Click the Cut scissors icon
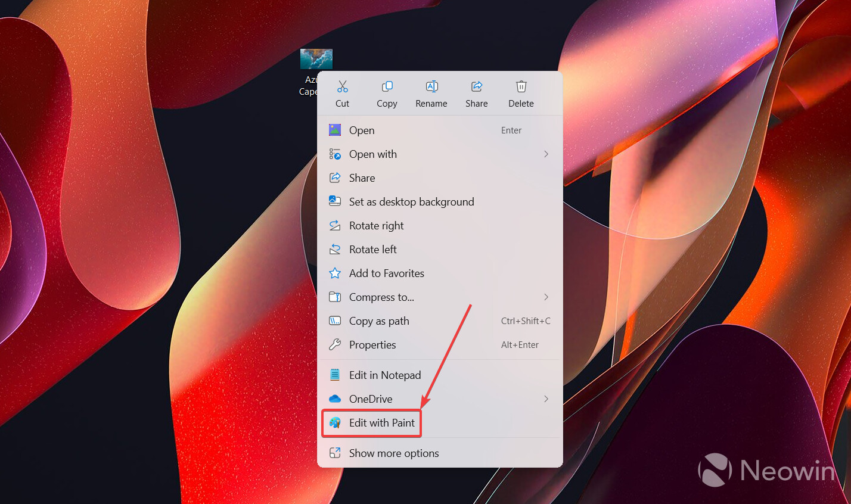Image resolution: width=851 pixels, height=504 pixels. [342, 87]
